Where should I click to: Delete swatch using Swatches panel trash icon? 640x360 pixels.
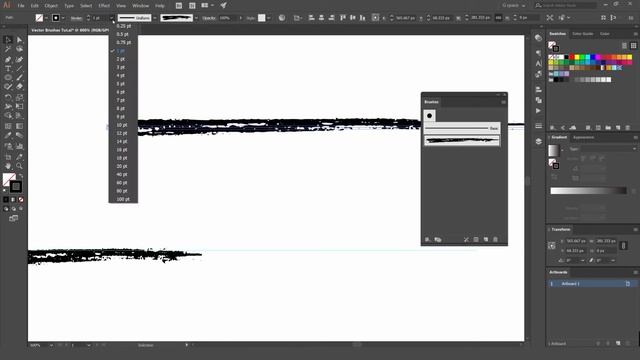pos(628,128)
